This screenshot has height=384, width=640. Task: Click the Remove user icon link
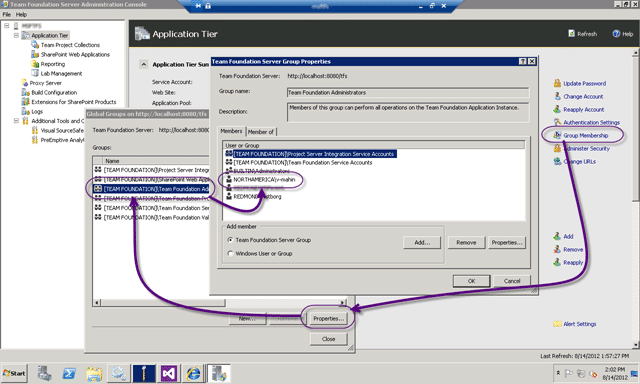click(557, 249)
